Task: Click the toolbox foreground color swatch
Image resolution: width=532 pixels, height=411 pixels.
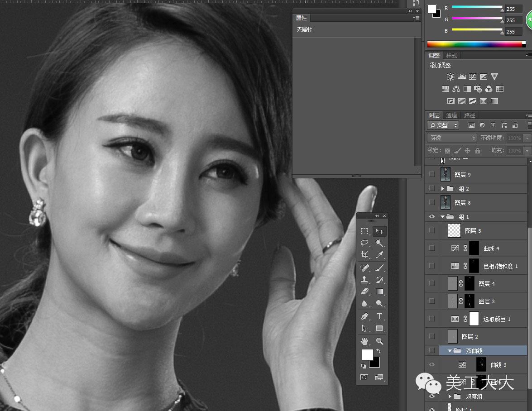Action: point(367,355)
